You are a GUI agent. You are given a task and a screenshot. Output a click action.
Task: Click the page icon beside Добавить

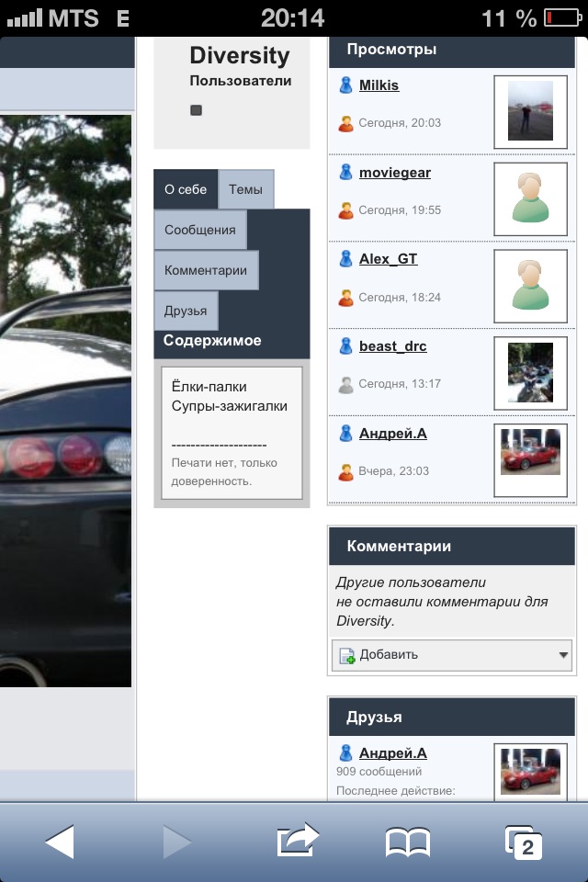coord(347,655)
